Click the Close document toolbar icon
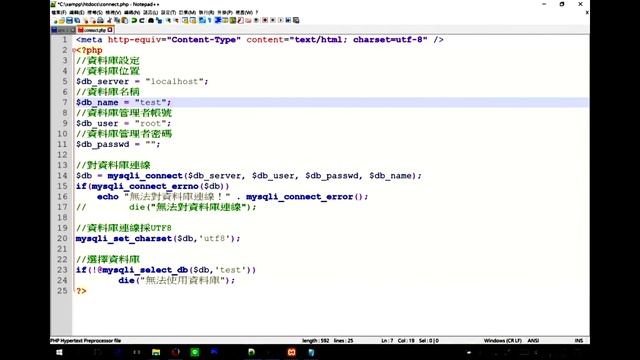 pyautogui.click(x=85, y=20)
